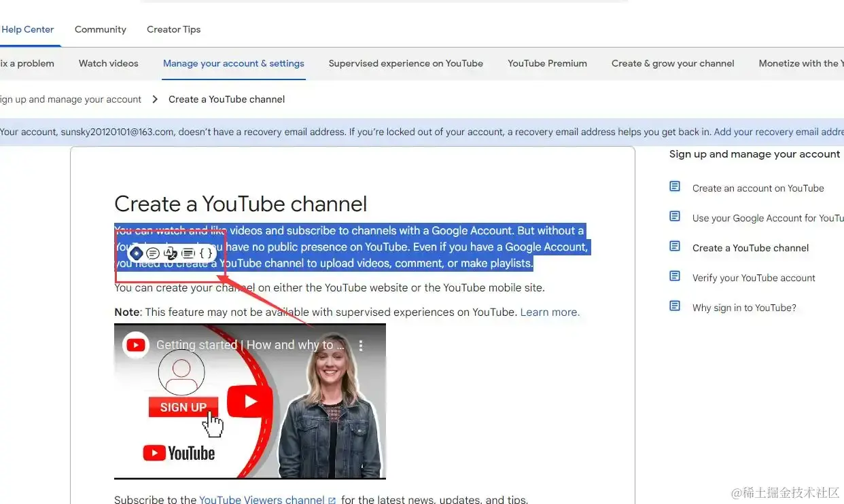Play the Getting started YouTube video
Viewport: 844px width, 504px height.
[249, 401]
